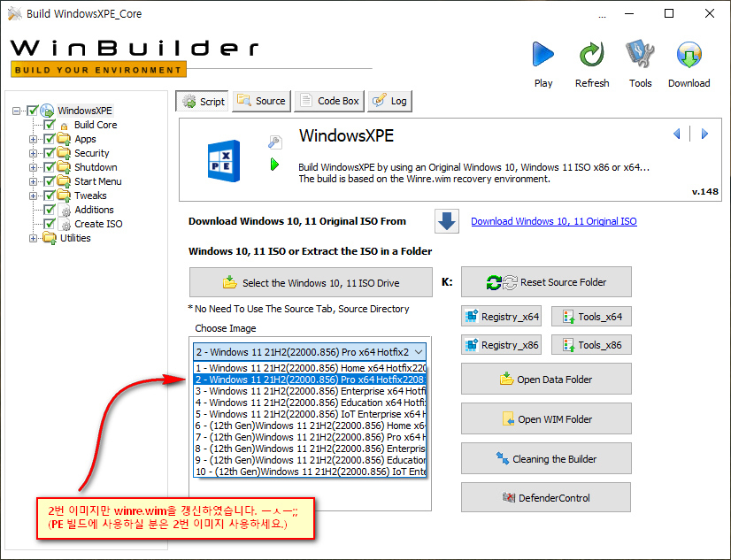Click the WindowsXPE blue logo thumbnail
This screenshot has height=560, width=731.
224,161
